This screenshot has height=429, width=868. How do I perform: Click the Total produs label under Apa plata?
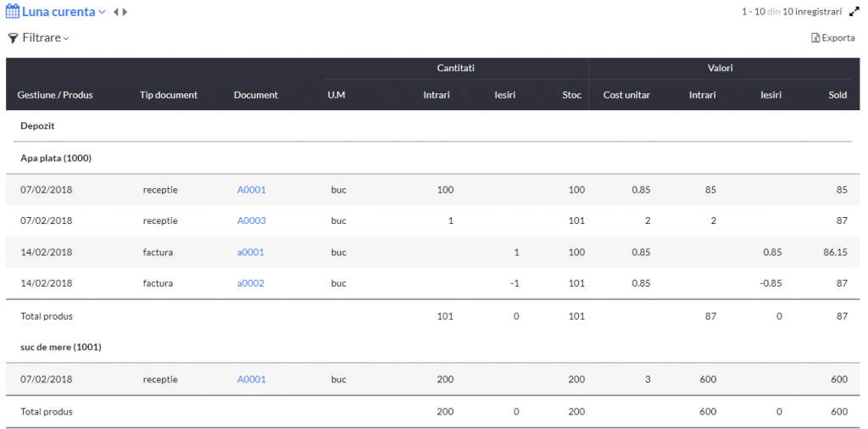[x=47, y=316]
